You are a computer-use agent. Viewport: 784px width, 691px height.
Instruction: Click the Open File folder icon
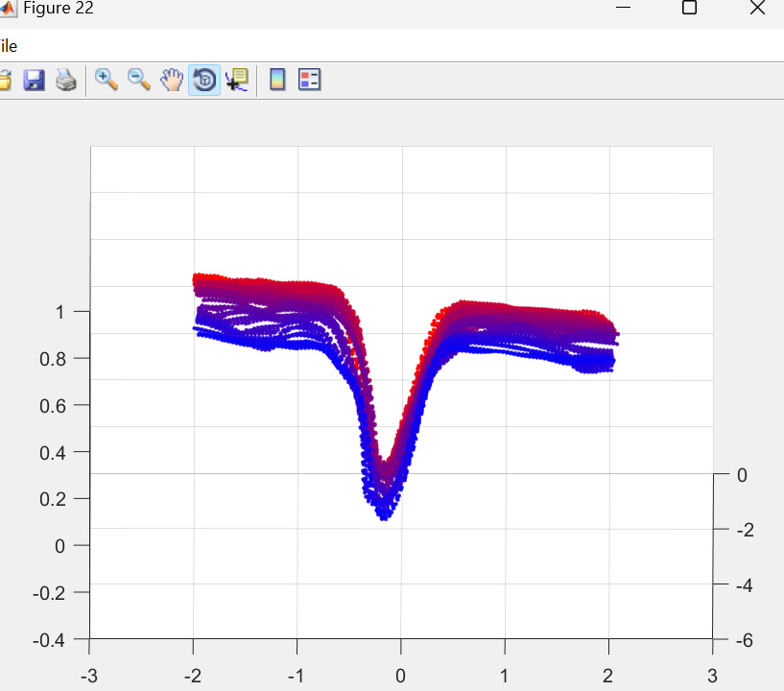5,81
